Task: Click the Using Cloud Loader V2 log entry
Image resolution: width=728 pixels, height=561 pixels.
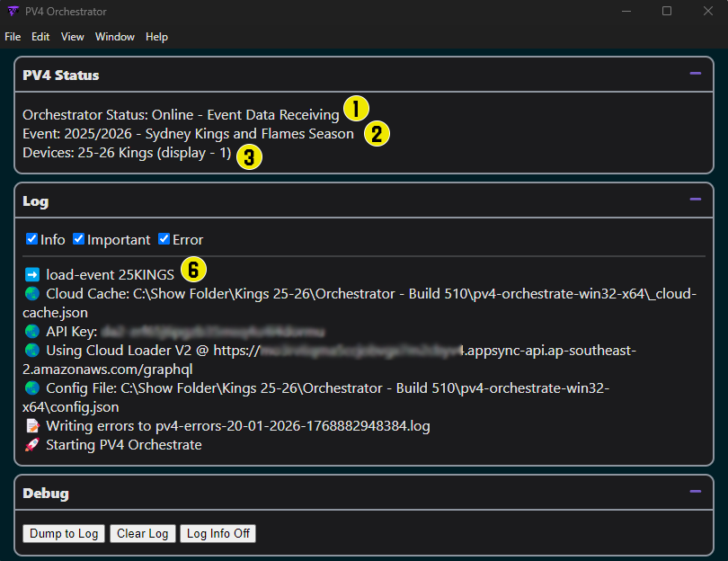Action: point(330,360)
